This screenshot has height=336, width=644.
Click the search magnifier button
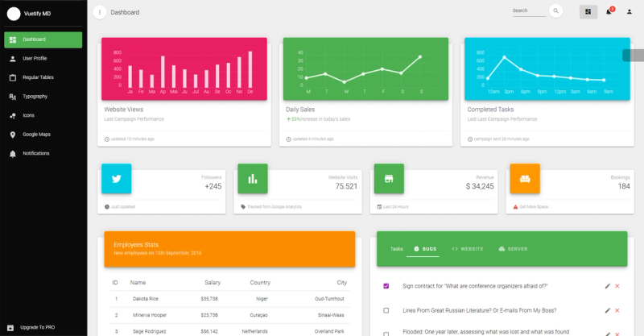point(555,11)
